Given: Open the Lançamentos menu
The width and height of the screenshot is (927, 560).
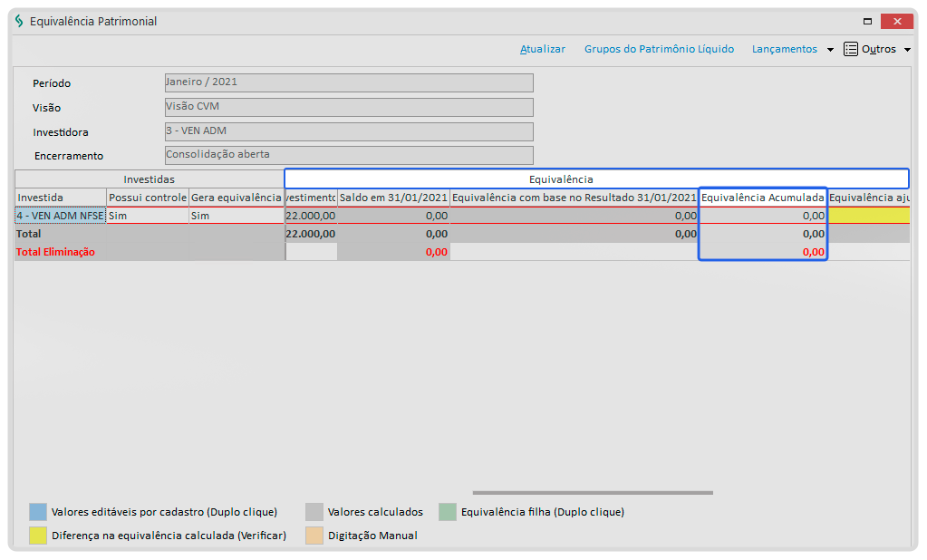Looking at the screenshot, I should 784,49.
